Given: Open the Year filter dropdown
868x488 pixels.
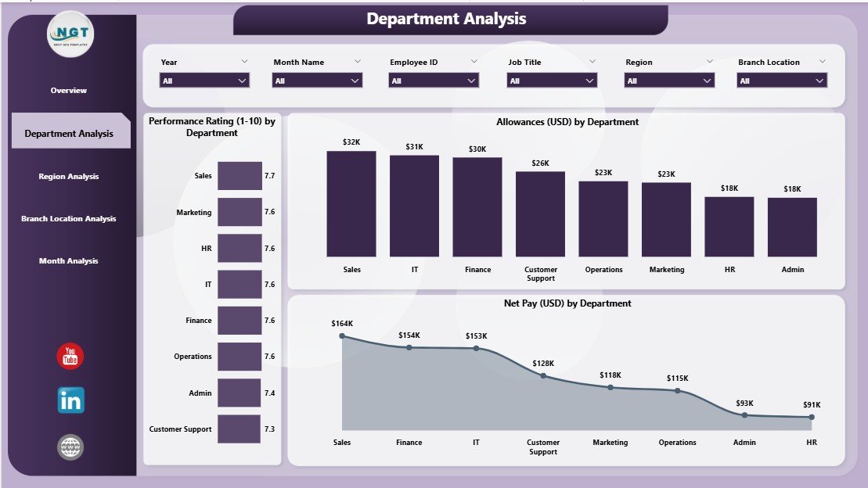Looking at the screenshot, I should (x=203, y=80).
